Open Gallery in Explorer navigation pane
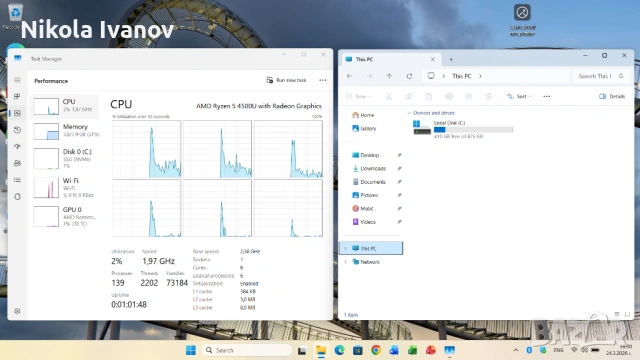 (x=364, y=129)
